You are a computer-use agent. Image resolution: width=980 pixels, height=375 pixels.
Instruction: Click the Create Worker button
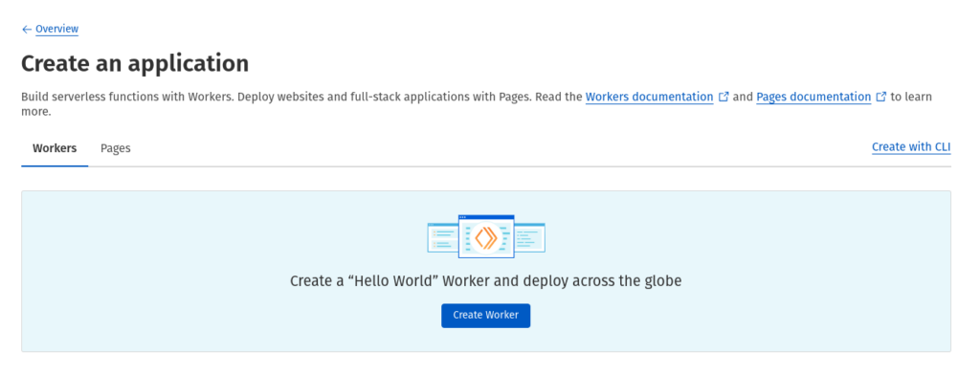(485, 316)
